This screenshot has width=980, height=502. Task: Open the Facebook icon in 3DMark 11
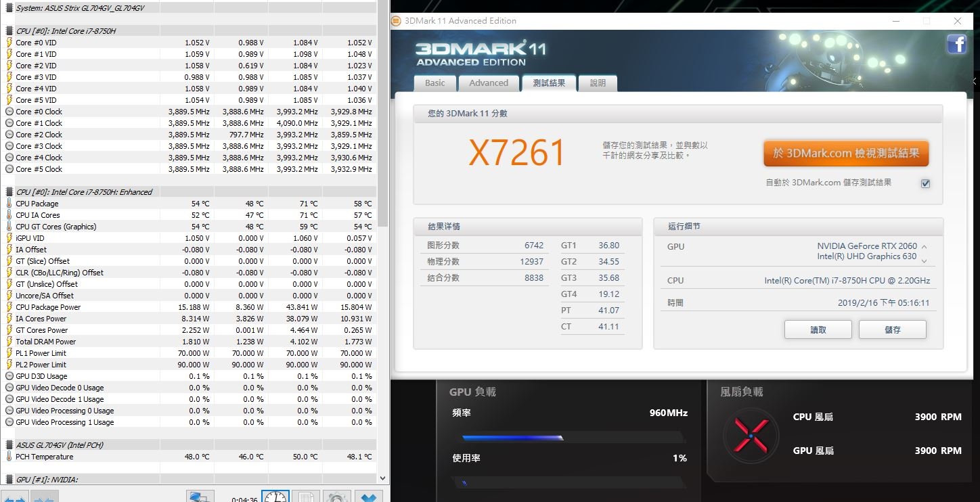click(x=956, y=45)
